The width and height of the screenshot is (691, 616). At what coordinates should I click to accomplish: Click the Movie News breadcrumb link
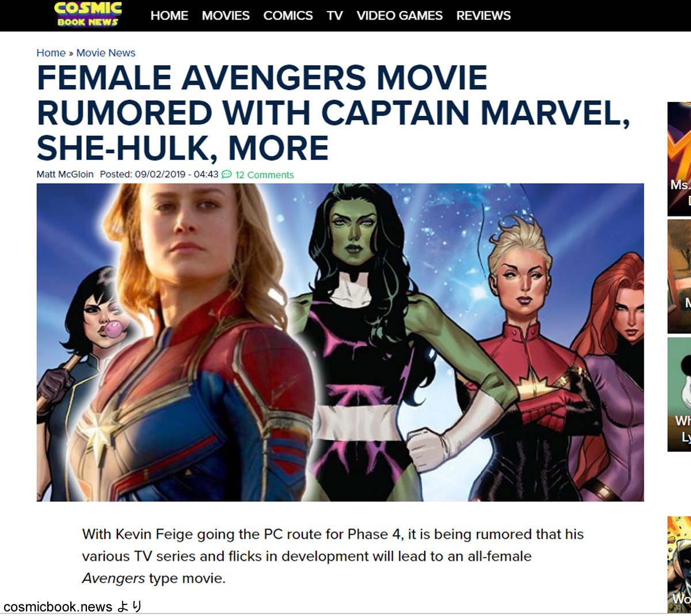(106, 53)
